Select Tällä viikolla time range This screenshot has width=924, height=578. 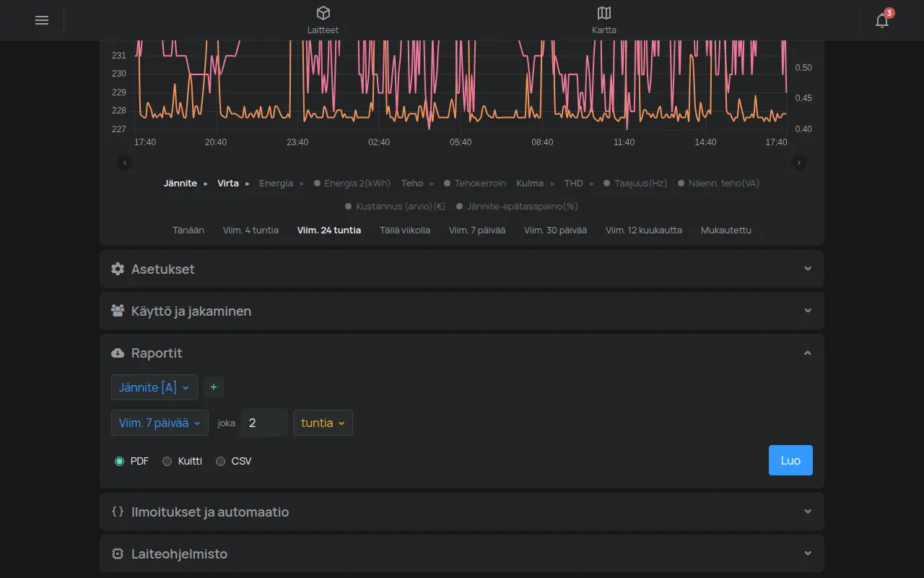point(405,230)
